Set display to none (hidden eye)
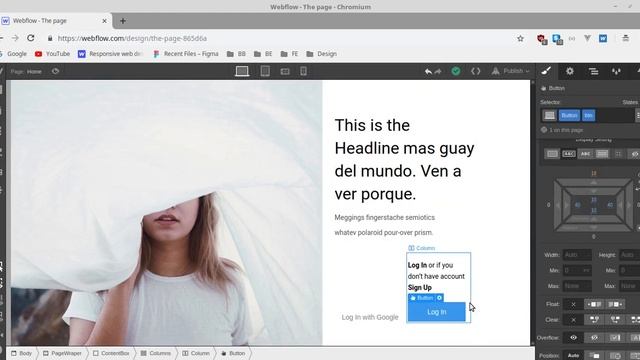This screenshot has height=360, width=640. [x=635, y=154]
